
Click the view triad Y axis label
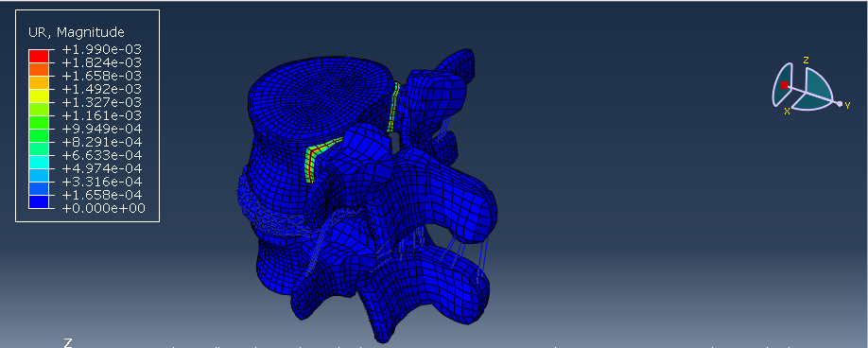point(847,105)
